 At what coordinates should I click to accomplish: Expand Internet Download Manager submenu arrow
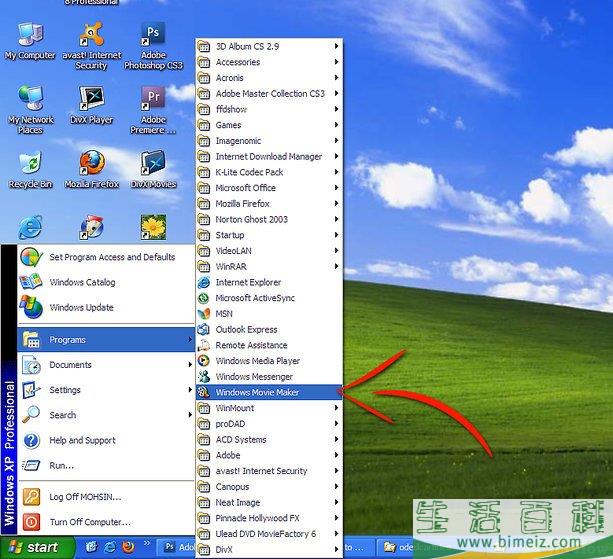pyautogui.click(x=336, y=156)
